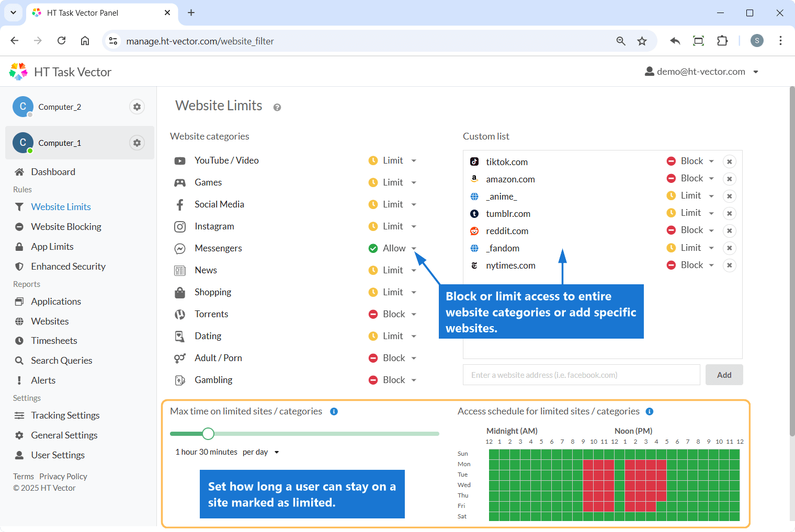
Task: Focus the website address input field
Action: (x=581, y=375)
